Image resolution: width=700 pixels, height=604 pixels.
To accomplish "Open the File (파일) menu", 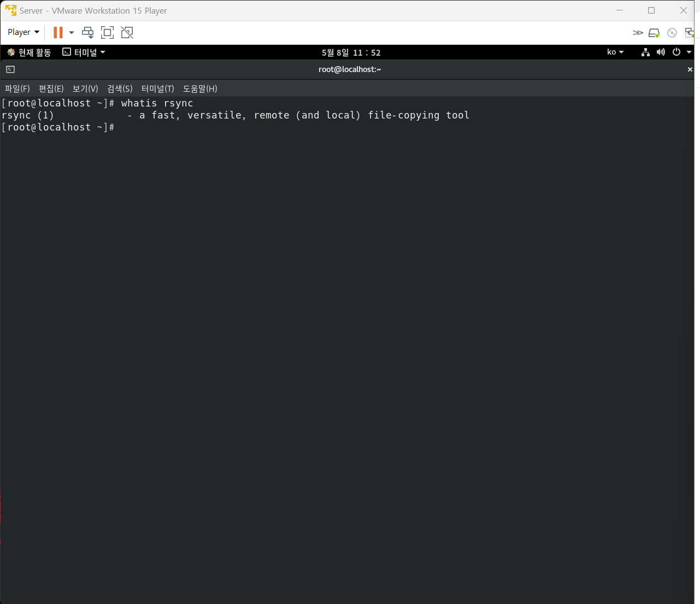I will coord(17,88).
